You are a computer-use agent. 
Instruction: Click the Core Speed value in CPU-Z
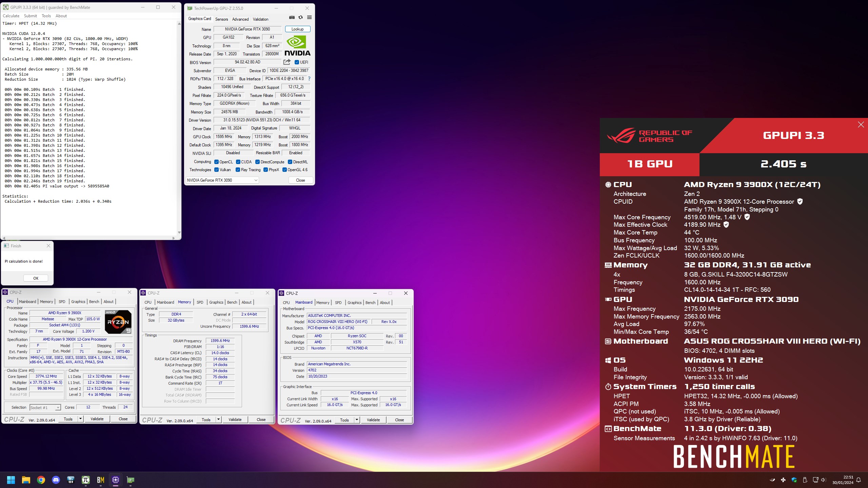[x=46, y=376]
